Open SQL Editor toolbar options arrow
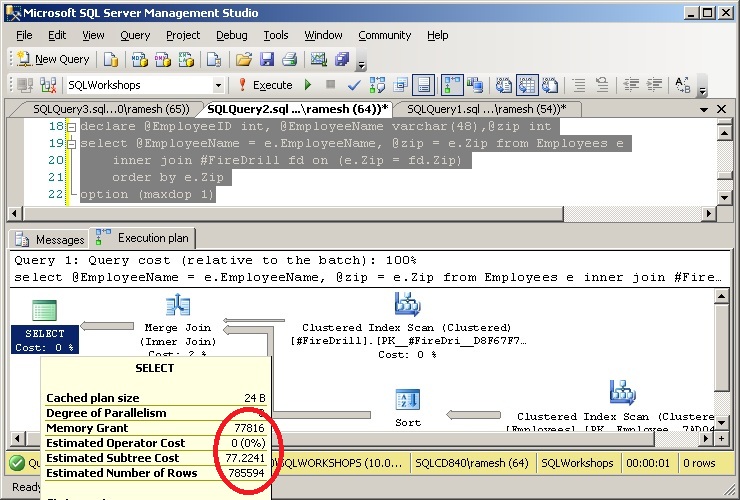Screen dimensions: 740x500 coord(702,87)
